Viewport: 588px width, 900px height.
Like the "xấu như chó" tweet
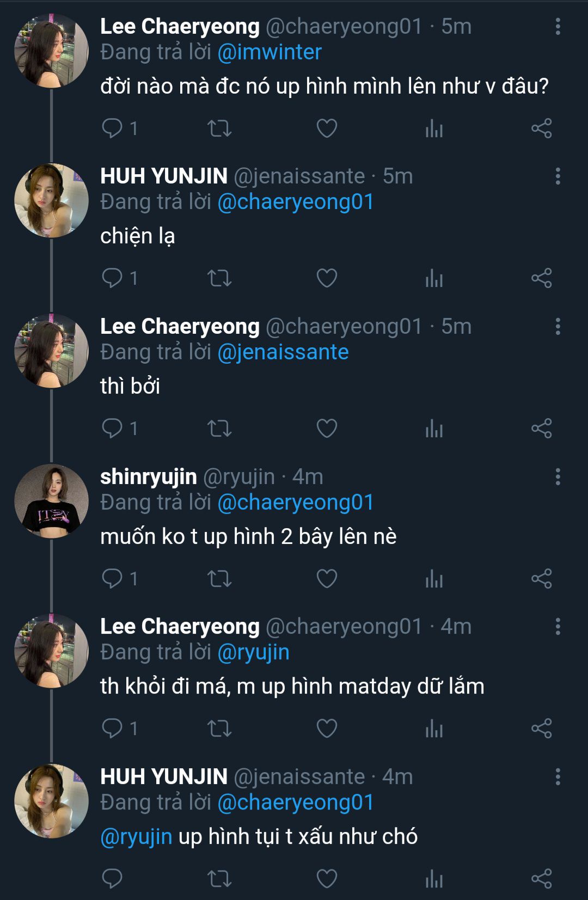327,879
